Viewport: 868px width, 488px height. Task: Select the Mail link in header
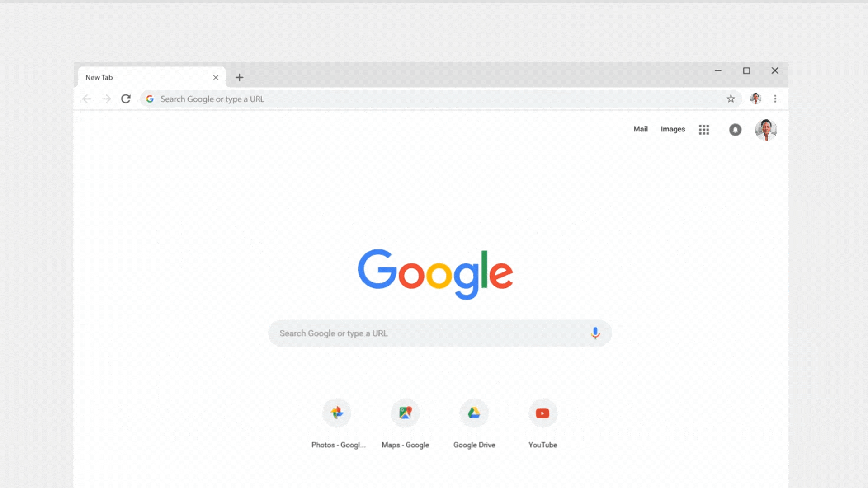pyautogui.click(x=641, y=129)
